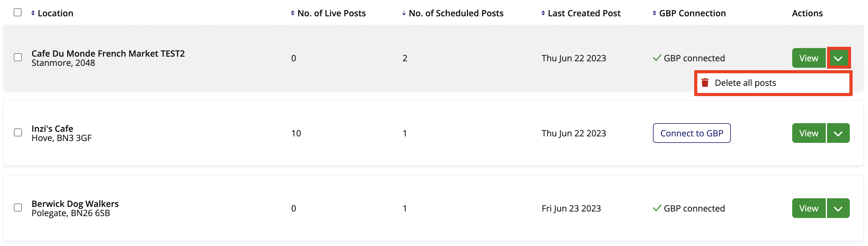Click Connect to GBP for Inzi's Cafe
This screenshot has width=868, height=246.
click(691, 133)
